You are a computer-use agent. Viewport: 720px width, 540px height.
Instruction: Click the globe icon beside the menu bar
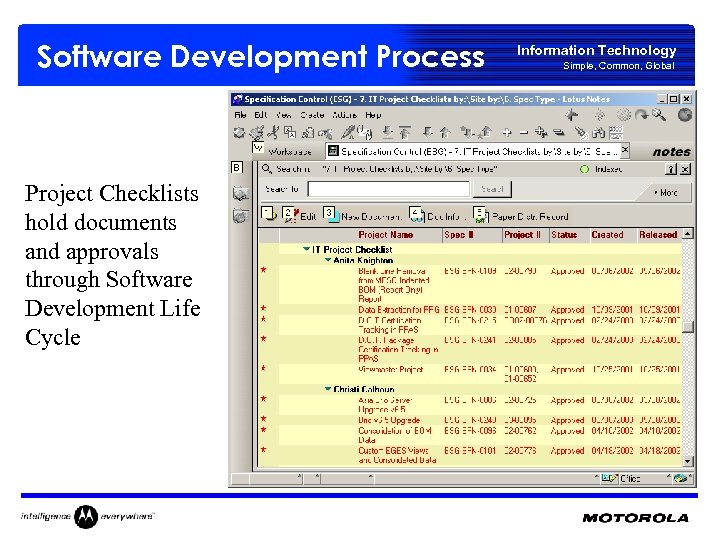685,115
